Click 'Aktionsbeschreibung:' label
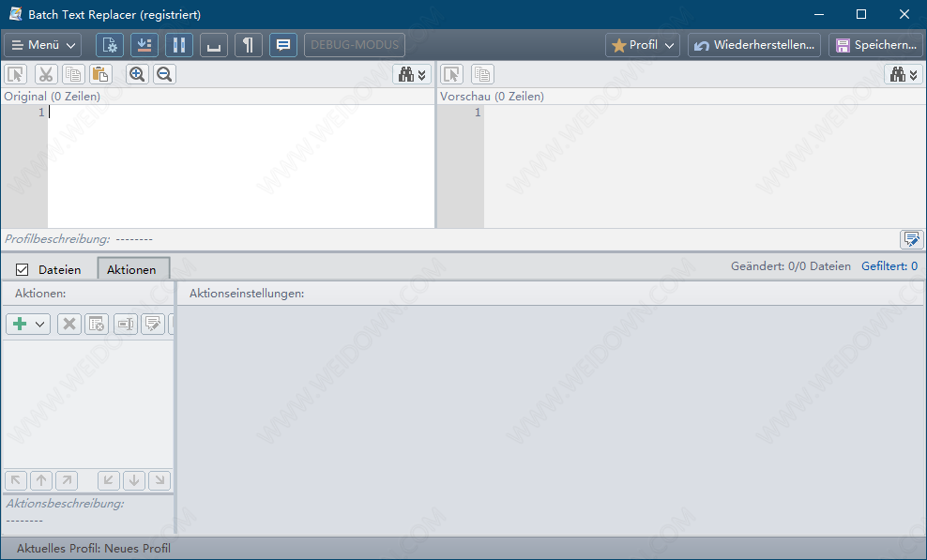The image size is (927, 560). pos(65,504)
